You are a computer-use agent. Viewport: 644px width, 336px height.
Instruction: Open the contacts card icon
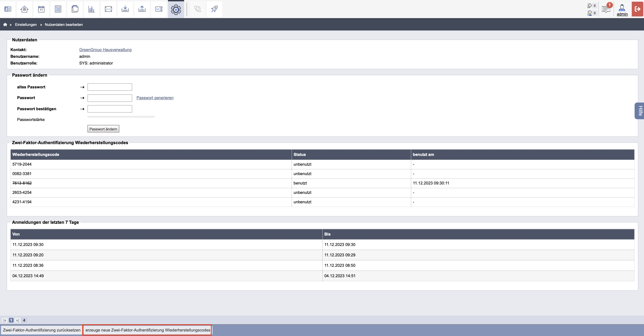(x=8, y=9)
